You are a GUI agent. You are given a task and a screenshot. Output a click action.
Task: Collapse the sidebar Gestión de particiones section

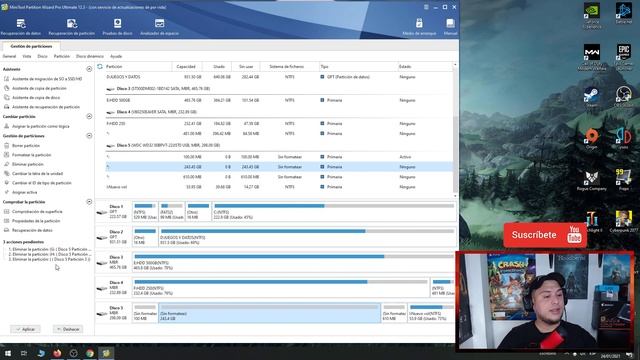click(x=89, y=136)
